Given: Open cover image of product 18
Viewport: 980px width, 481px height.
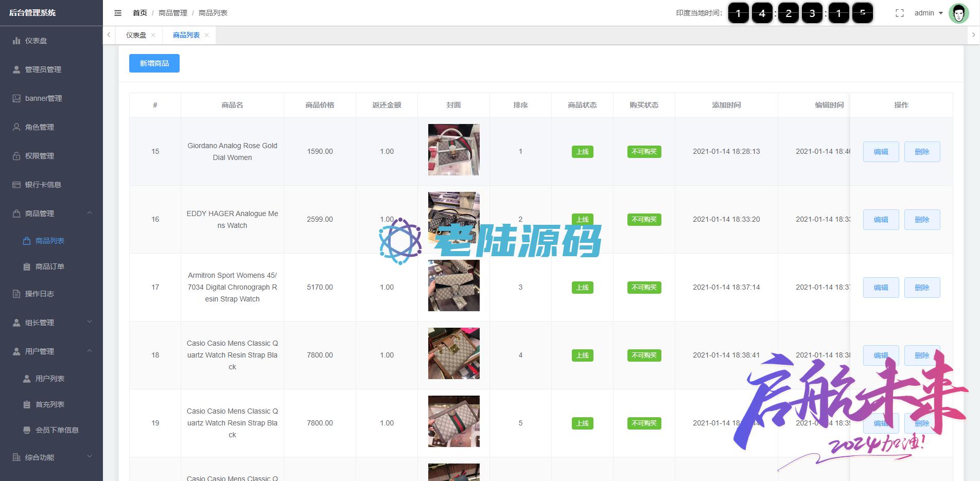Looking at the screenshot, I should tap(454, 353).
